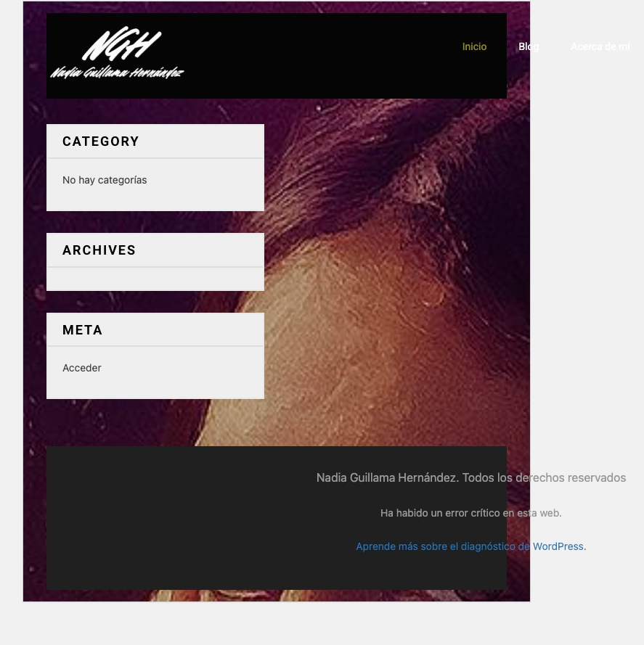Image resolution: width=644 pixels, height=645 pixels.
Task: Click the Acceder login link
Action: click(x=82, y=368)
